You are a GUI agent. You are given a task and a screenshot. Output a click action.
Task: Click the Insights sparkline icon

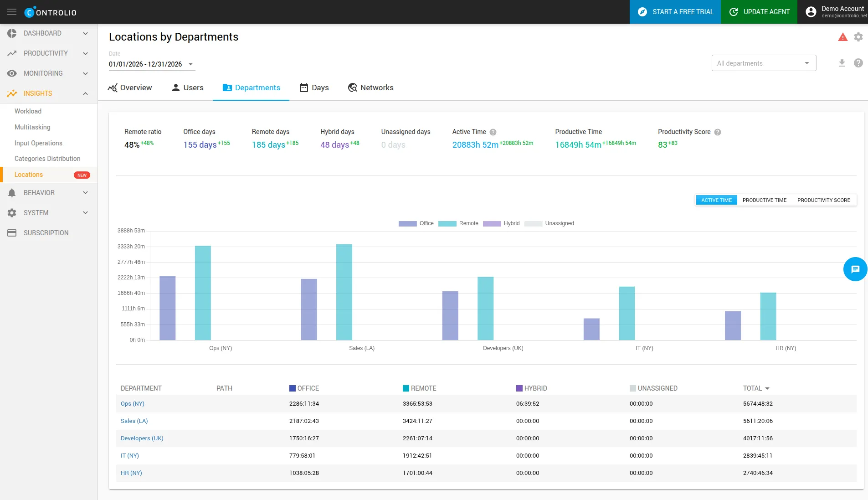12,93
